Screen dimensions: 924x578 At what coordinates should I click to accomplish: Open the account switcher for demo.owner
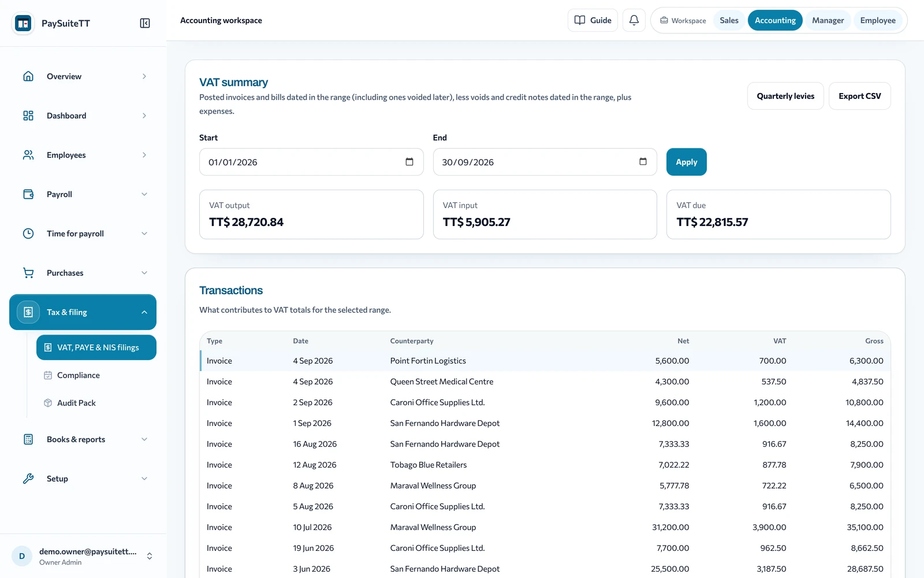pos(150,556)
